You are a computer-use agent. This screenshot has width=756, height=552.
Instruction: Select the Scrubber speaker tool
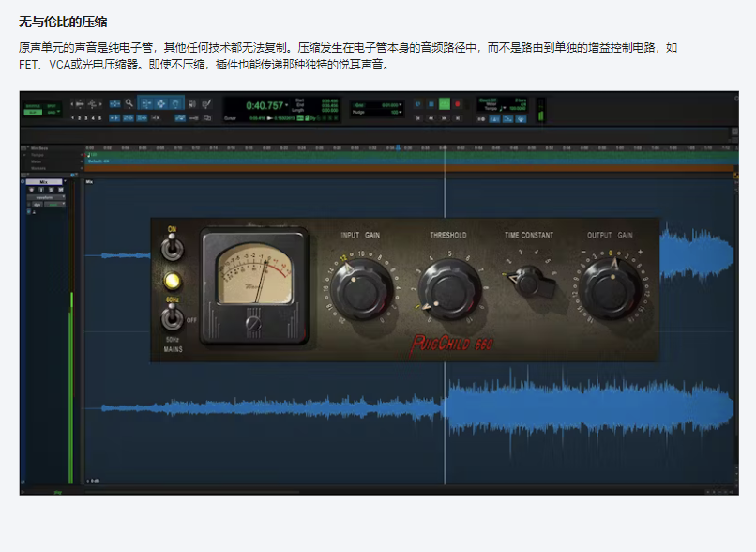click(x=192, y=104)
